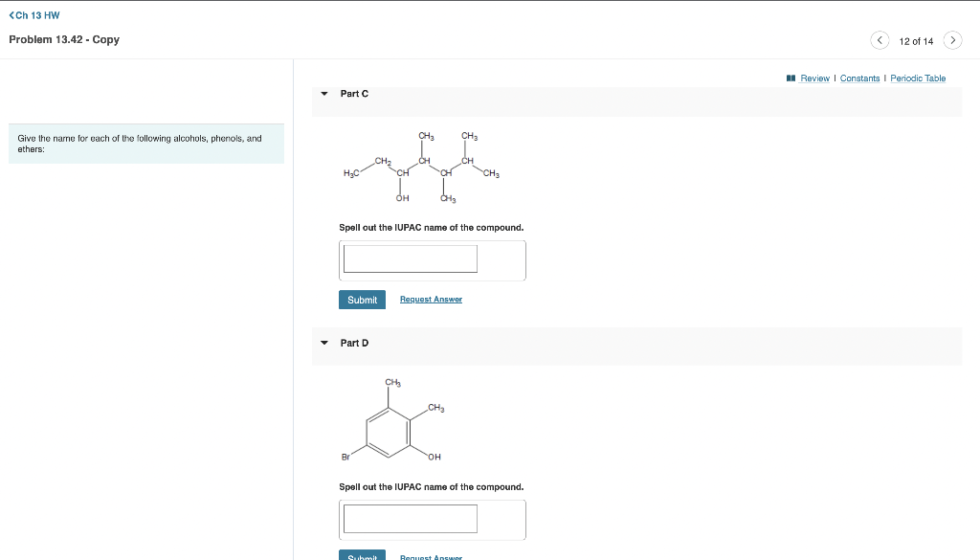Viewport: 980px width, 560px height.
Task: Select the Part D section header
Action: click(353, 343)
